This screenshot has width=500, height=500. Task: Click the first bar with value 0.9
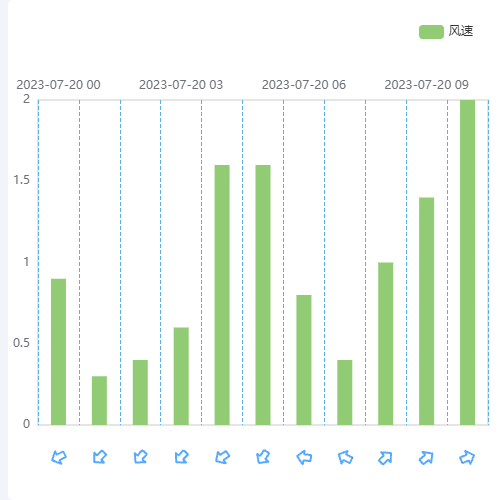(58, 352)
